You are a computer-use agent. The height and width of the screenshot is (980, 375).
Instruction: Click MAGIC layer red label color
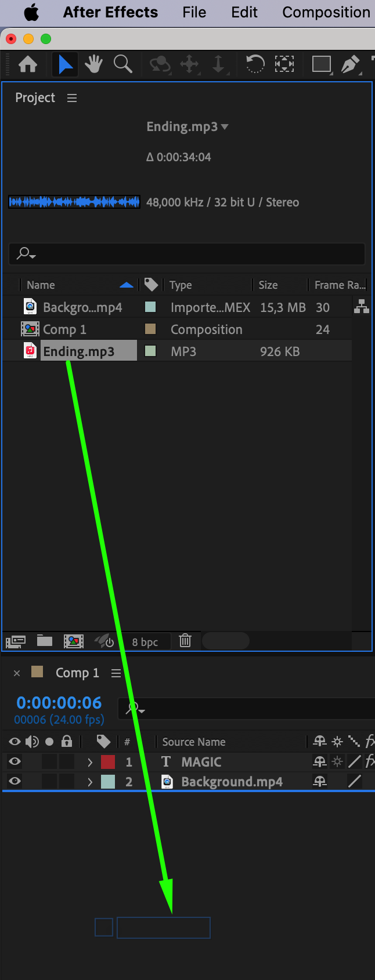[x=108, y=762]
